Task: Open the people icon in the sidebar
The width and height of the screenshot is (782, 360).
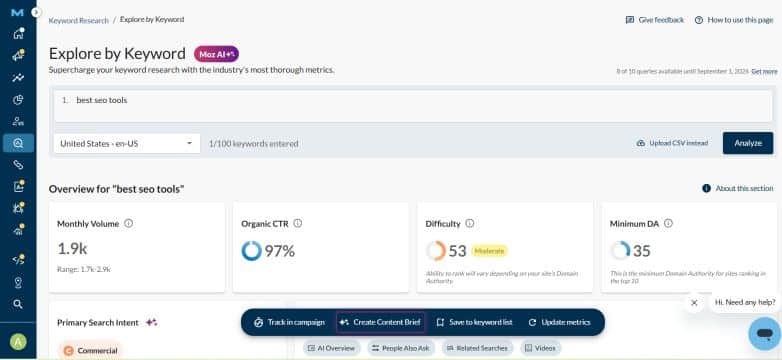Action: [x=18, y=121]
